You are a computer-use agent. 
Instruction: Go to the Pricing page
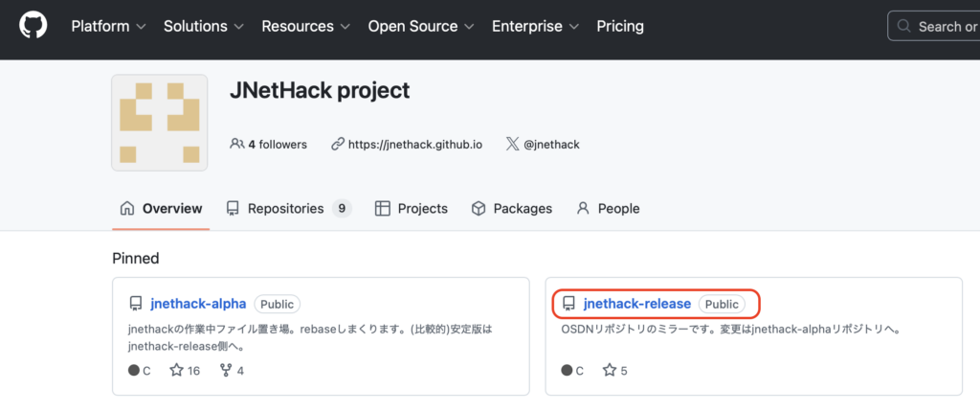click(620, 26)
